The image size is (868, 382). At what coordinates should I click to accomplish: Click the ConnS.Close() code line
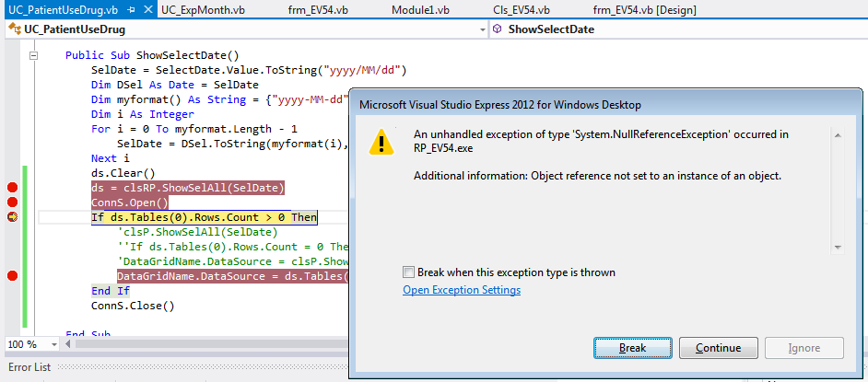click(133, 306)
